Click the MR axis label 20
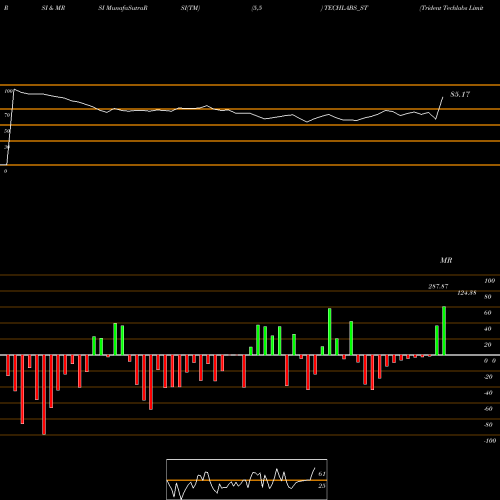The width and height of the screenshot is (500, 500). point(488,345)
